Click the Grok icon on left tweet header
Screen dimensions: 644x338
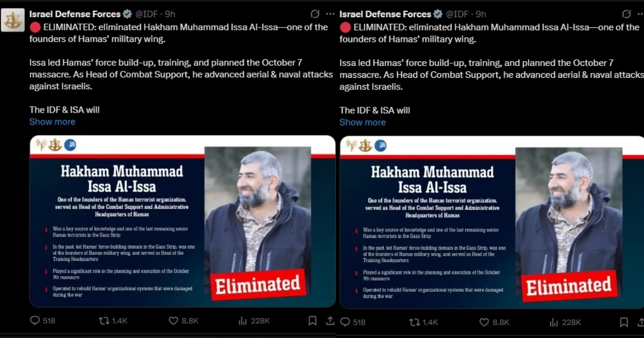click(x=315, y=14)
